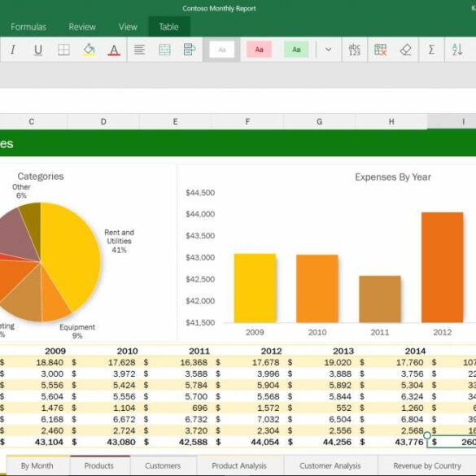Click the selection handle above the selected total cell
Viewport: 476px width, 476px height.
(427, 435)
